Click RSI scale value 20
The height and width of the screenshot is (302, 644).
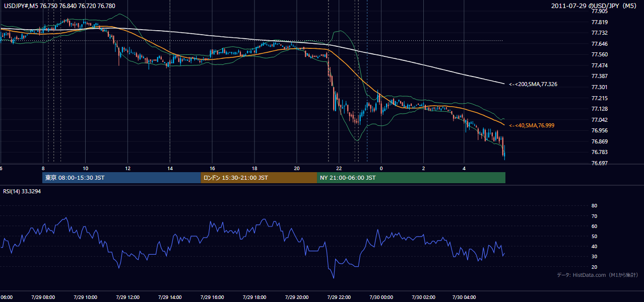click(x=594, y=267)
